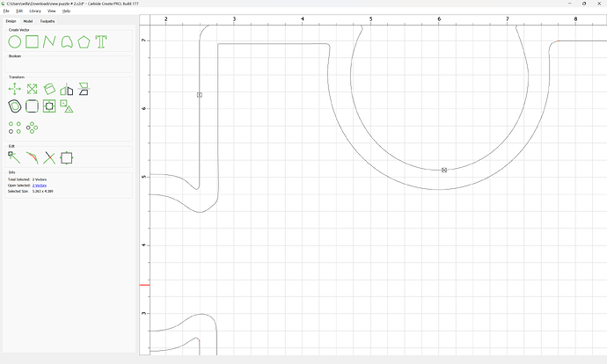Click the Move transform icon
The width and height of the screenshot is (607, 364).
click(x=15, y=89)
